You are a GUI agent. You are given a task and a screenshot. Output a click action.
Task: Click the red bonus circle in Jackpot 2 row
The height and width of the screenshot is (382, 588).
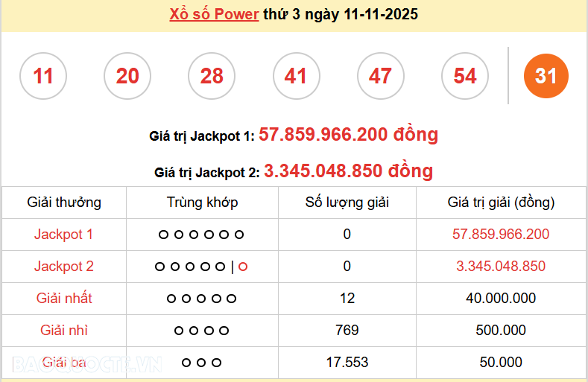(x=243, y=267)
